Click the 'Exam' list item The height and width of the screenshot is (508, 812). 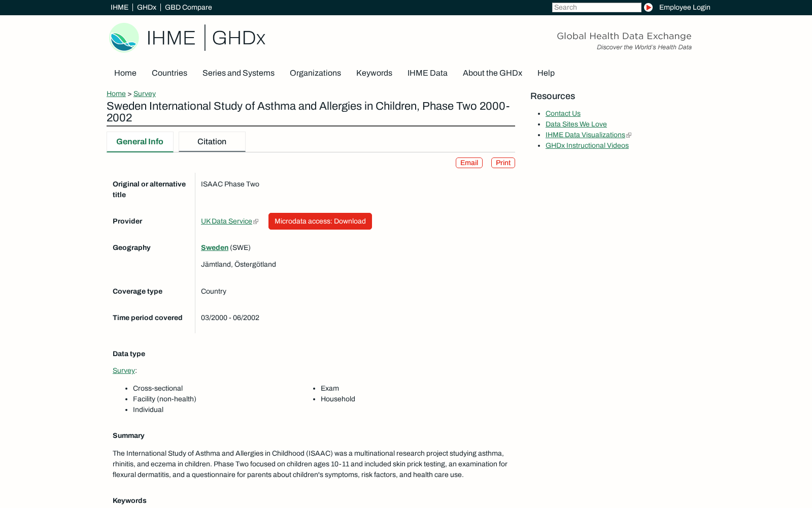[330, 388]
